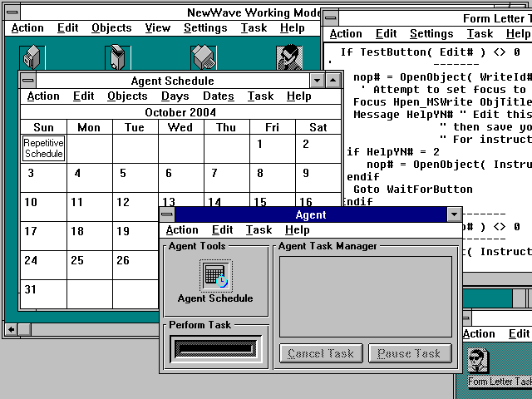Click the Repetitive Schedule calendar box
This screenshot has height=399, width=532.
[44, 149]
